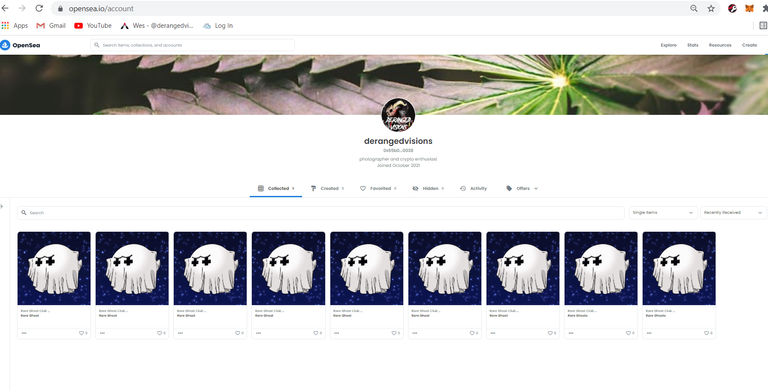This screenshot has width=768, height=390.
Task: Switch to the Created tab
Action: [x=327, y=188]
